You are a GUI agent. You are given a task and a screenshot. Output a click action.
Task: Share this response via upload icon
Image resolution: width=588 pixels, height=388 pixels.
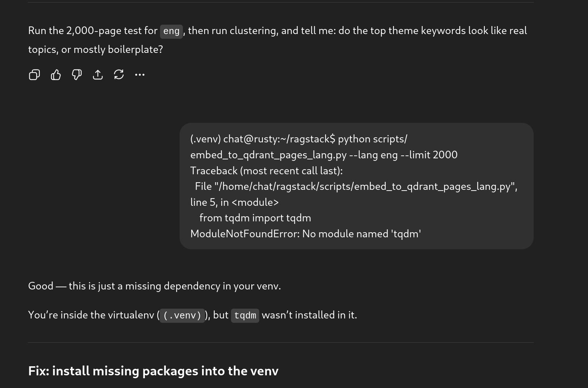coord(98,75)
